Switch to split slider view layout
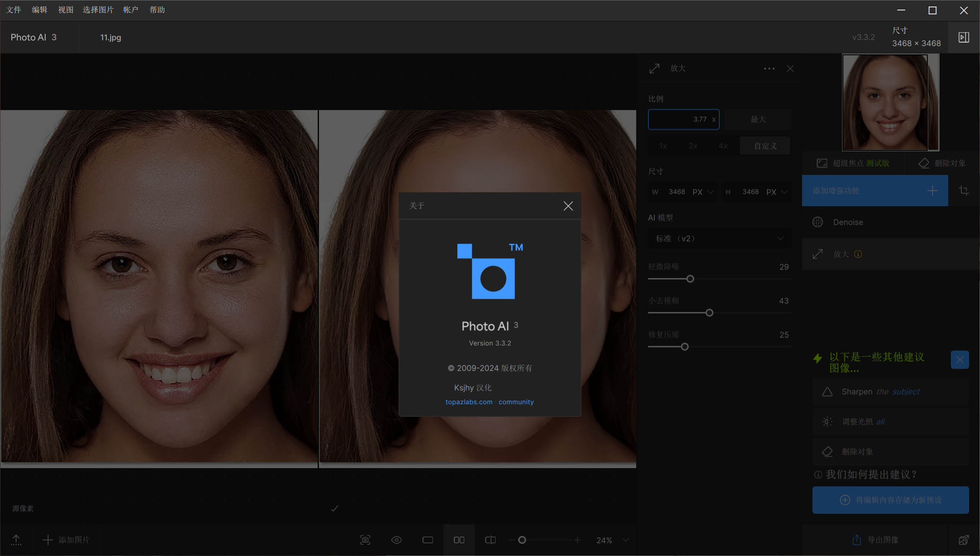The image size is (980, 556). point(490,540)
